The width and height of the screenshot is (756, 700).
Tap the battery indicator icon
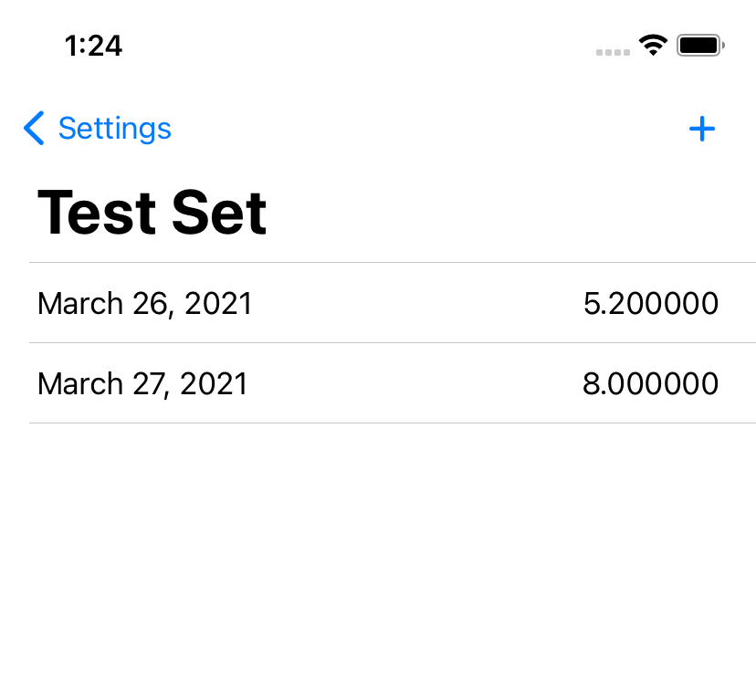click(701, 46)
